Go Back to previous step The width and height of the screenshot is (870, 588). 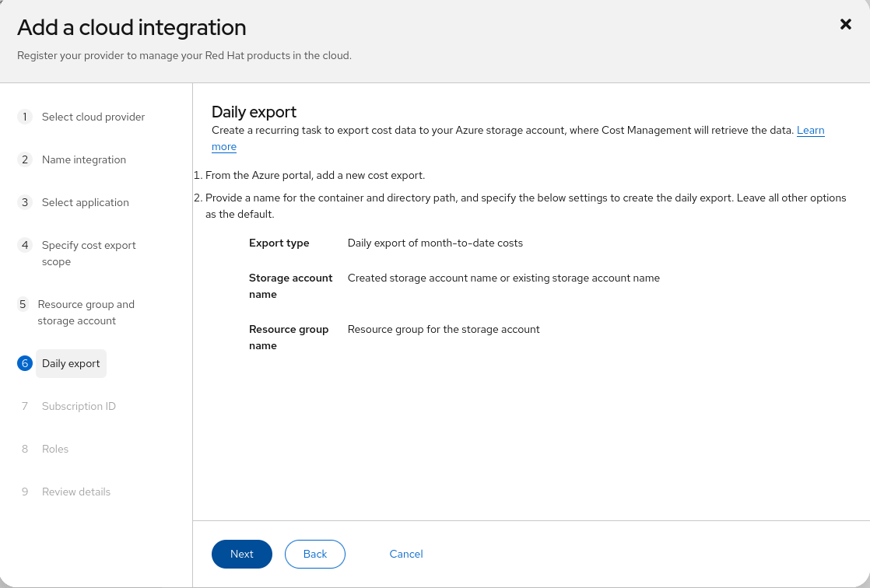point(315,554)
